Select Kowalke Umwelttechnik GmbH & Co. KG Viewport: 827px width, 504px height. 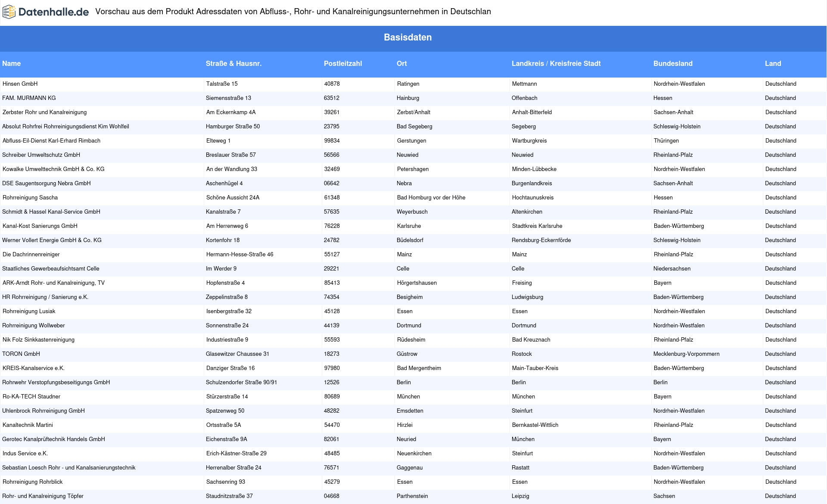click(x=53, y=169)
